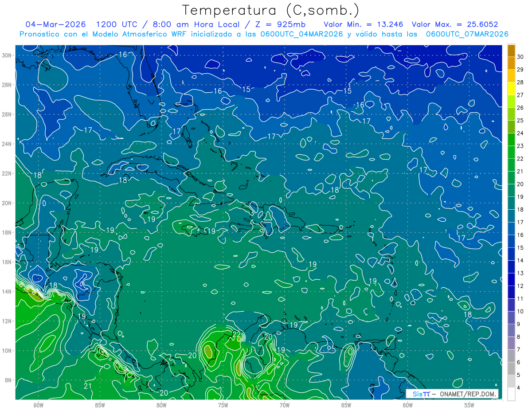Click latitude axis label "12N"
532x411 pixels.
7,321
